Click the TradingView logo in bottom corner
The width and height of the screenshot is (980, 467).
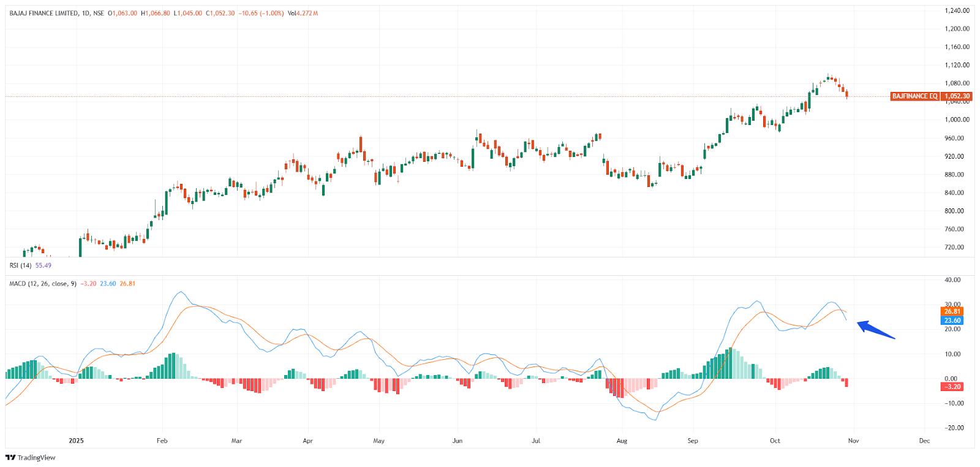pos(31,458)
